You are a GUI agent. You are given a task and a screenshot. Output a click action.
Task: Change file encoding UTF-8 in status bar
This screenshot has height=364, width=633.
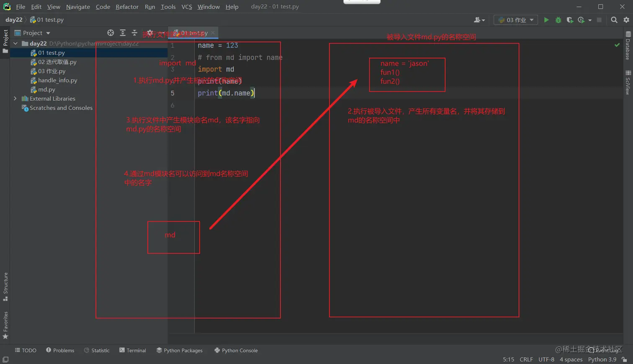pos(546,359)
